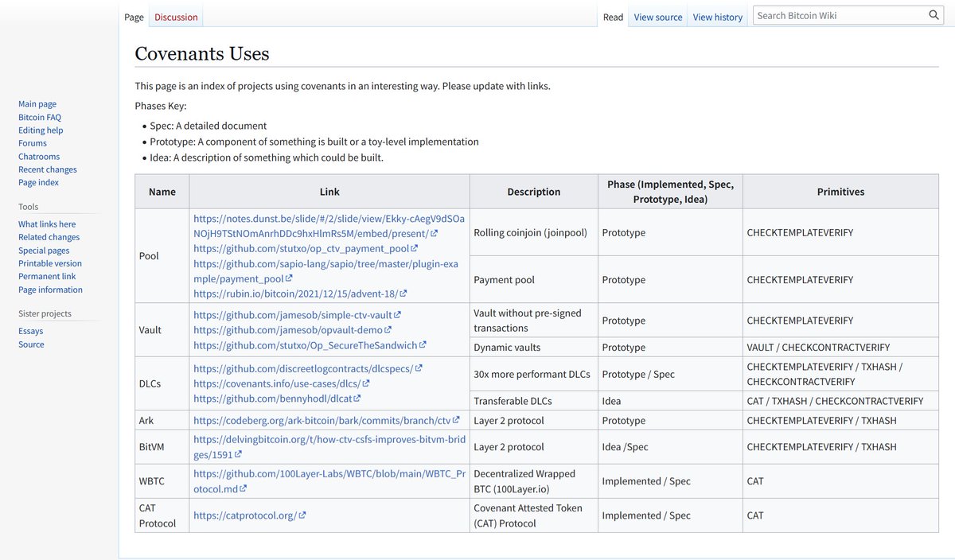
Task: Focus the Search Bitcoin Wiki field
Action: (x=839, y=15)
